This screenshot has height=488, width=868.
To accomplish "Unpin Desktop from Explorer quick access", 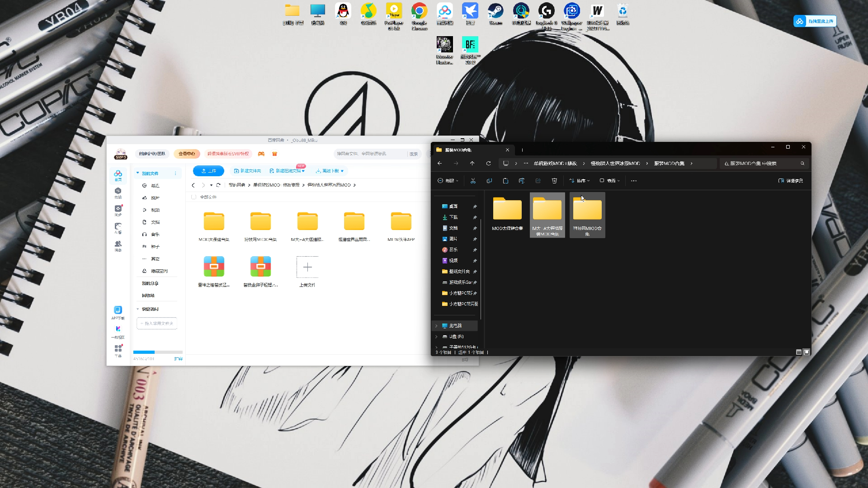I will click(x=475, y=206).
